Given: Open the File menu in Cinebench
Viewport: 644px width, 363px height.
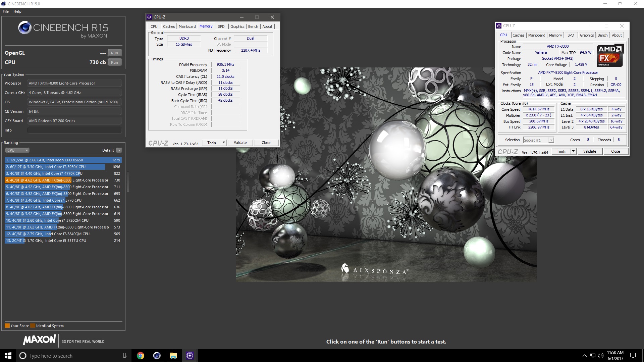Looking at the screenshot, I should (x=6, y=11).
